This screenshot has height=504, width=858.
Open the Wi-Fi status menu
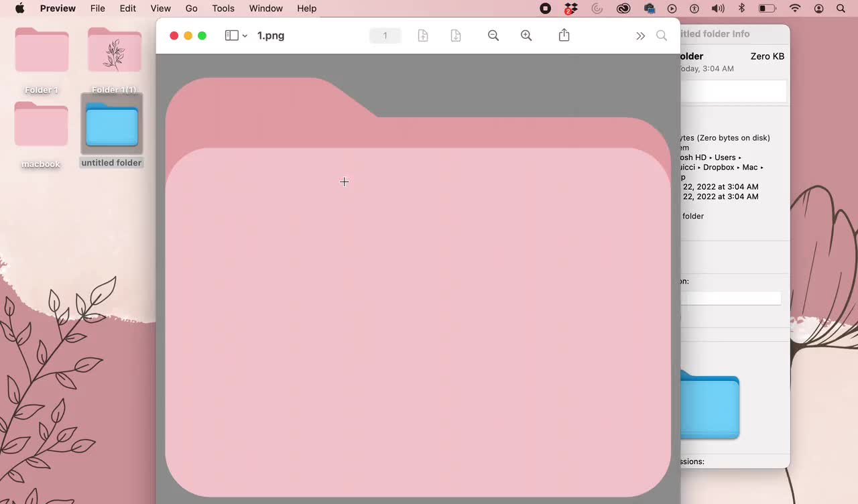(x=795, y=8)
